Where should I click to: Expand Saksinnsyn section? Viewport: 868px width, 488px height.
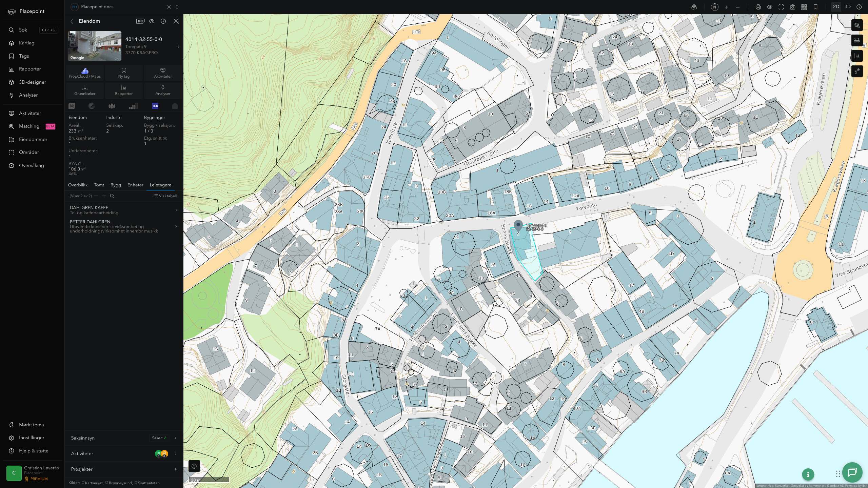coord(124,438)
